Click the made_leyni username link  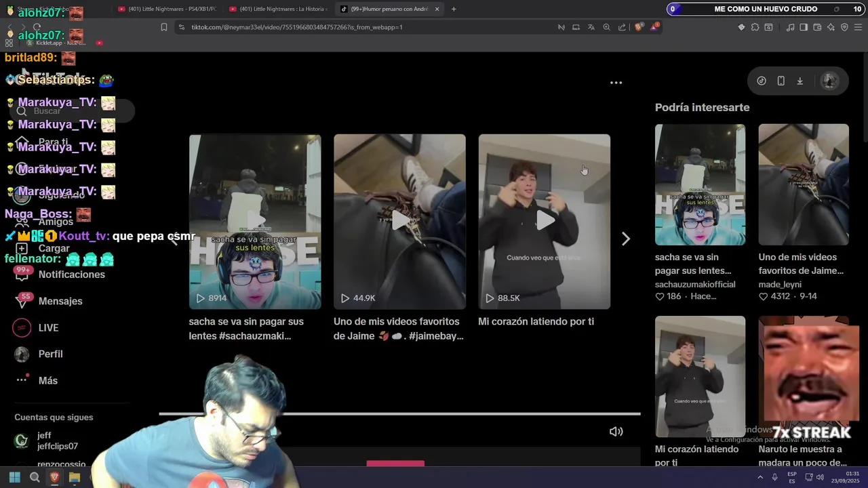coord(780,284)
